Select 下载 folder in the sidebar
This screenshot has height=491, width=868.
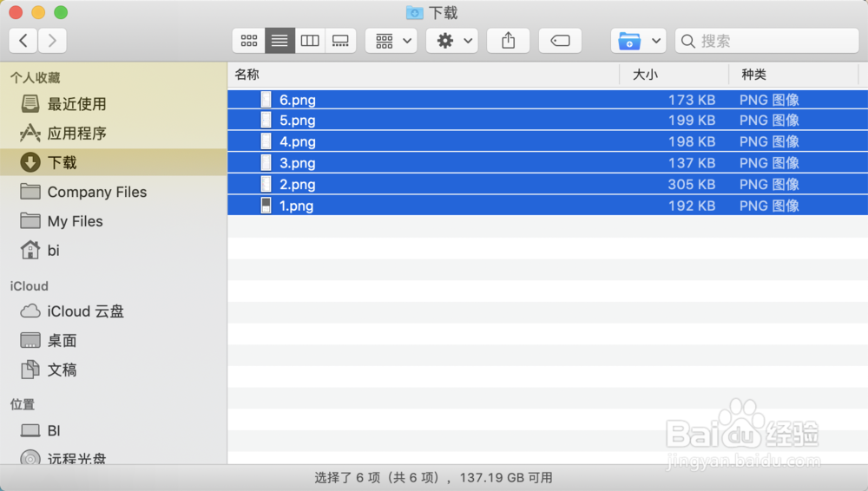114,162
